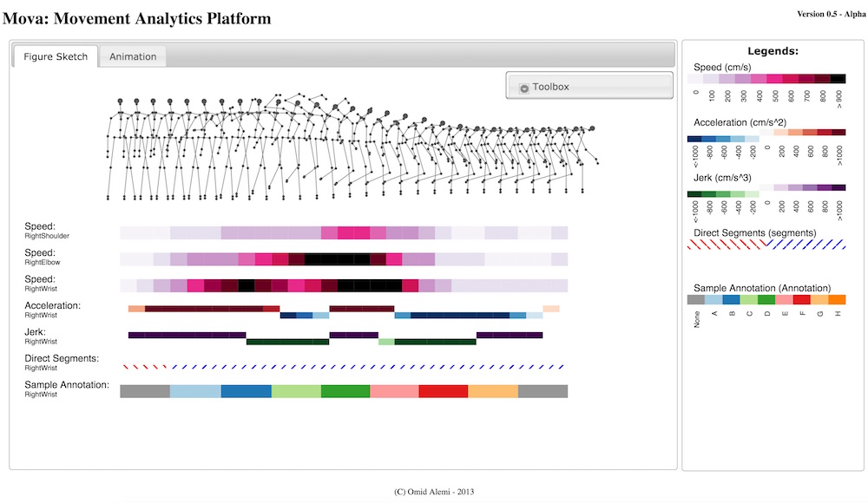Image resolution: width=868 pixels, height=503 pixels.
Task: Click the first gray Sample Annotation track segment
Action: 145,391
